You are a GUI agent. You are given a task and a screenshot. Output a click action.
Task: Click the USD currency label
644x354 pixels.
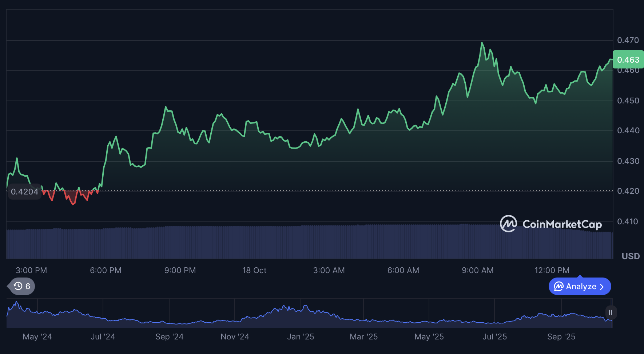(631, 256)
